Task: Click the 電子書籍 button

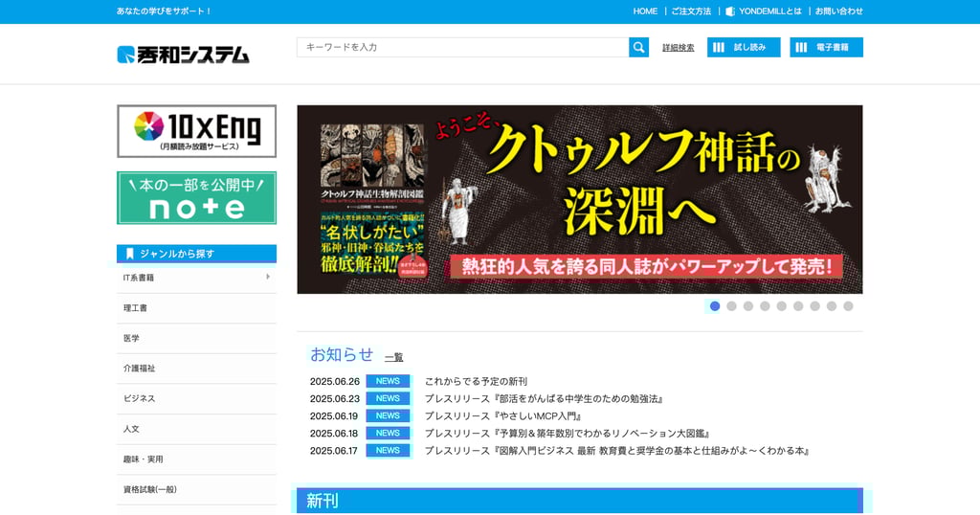Action: pyautogui.click(x=826, y=48)
